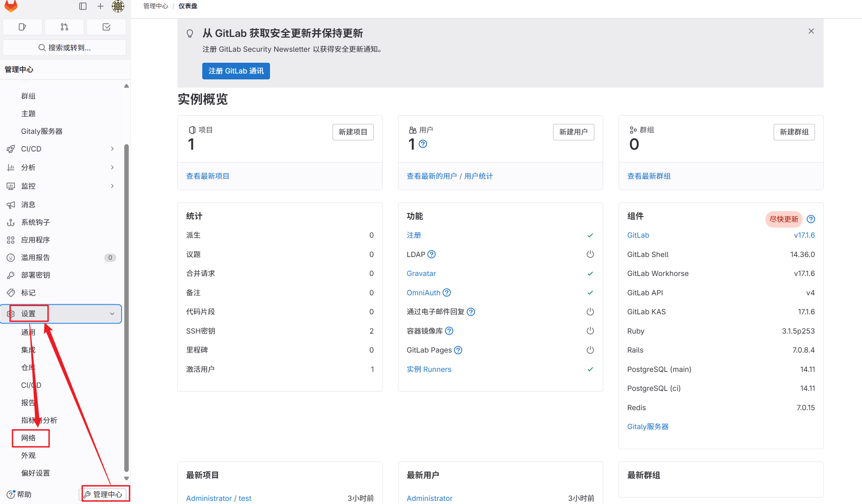Open Administrator link under 最新用户

[x=429, y=498]
